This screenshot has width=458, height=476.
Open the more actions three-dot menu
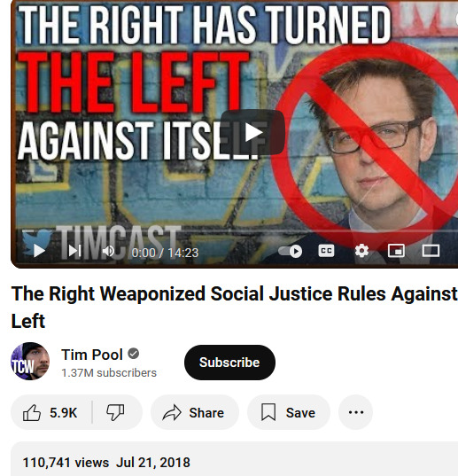[x=356, y=412]
